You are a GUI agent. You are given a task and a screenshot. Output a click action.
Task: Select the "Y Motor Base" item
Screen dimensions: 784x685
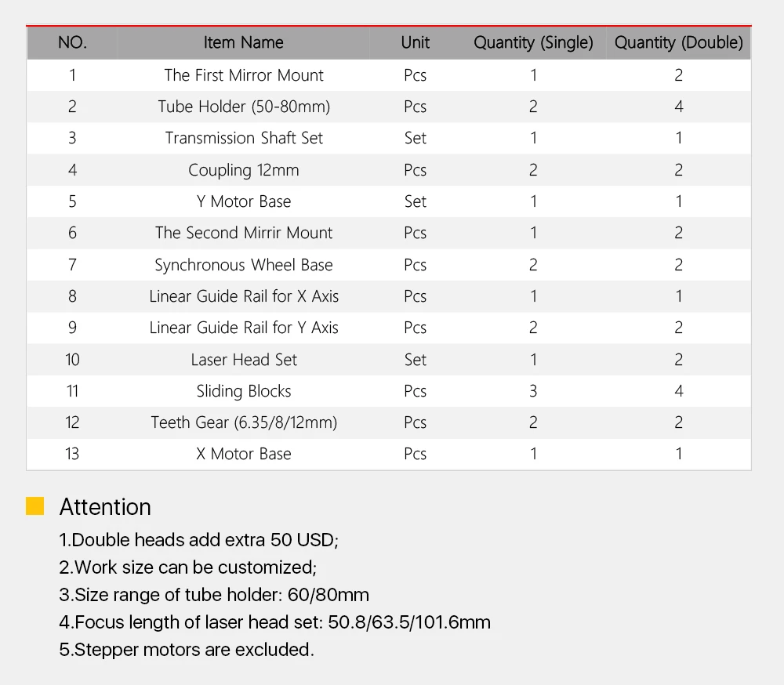click(x=244, y=201)
